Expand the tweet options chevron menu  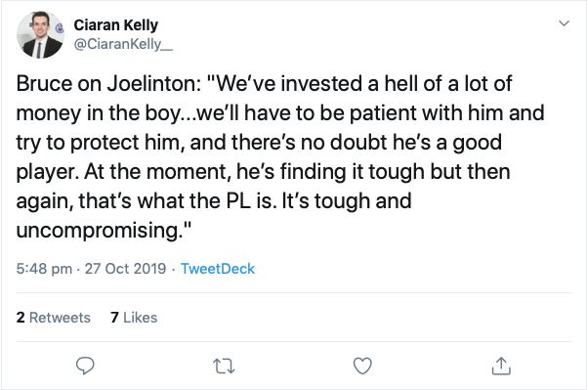(x=564, y=23)
